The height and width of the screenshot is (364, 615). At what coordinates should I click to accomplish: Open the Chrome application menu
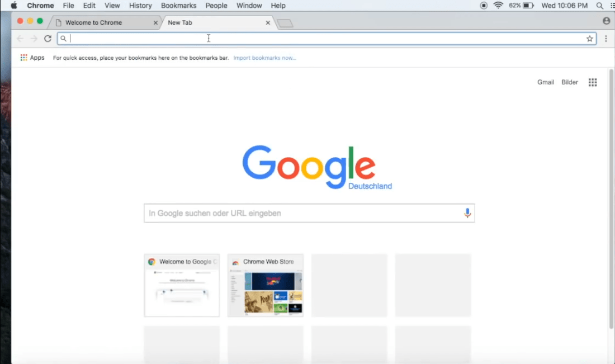coord(40,6)
